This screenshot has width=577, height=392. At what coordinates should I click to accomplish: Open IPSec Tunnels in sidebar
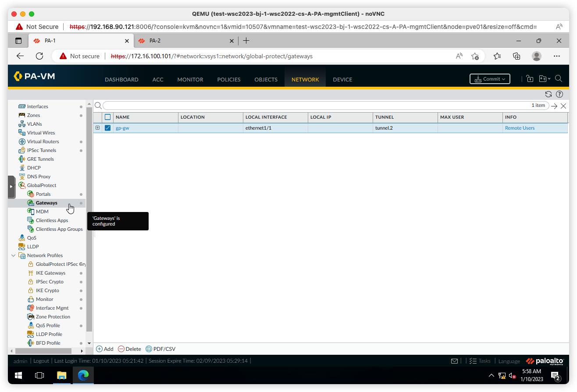pyautogui.click(x=42, y=150)
